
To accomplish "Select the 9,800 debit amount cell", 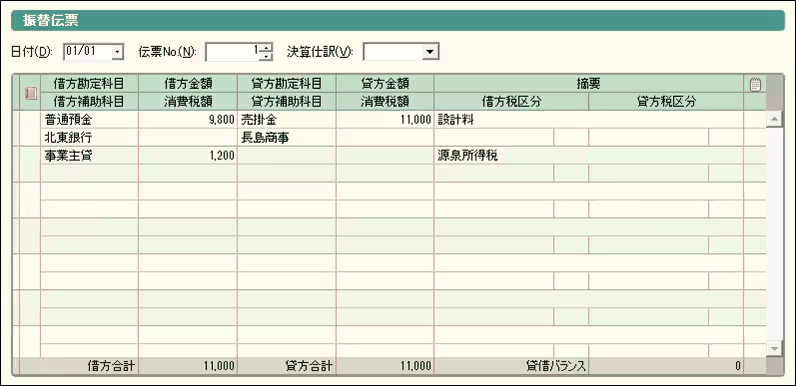I will 188,120.
